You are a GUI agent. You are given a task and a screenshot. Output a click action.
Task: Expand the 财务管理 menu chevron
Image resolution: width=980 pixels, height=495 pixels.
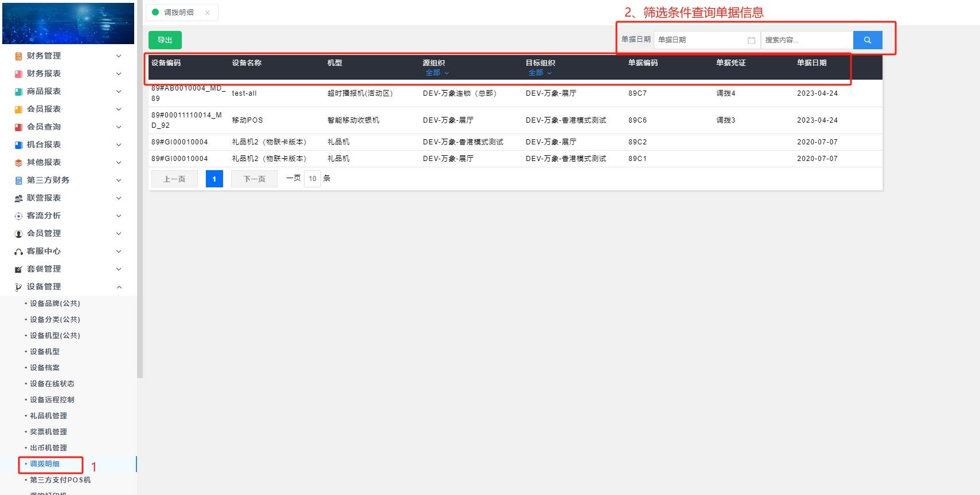click(119, 56)
